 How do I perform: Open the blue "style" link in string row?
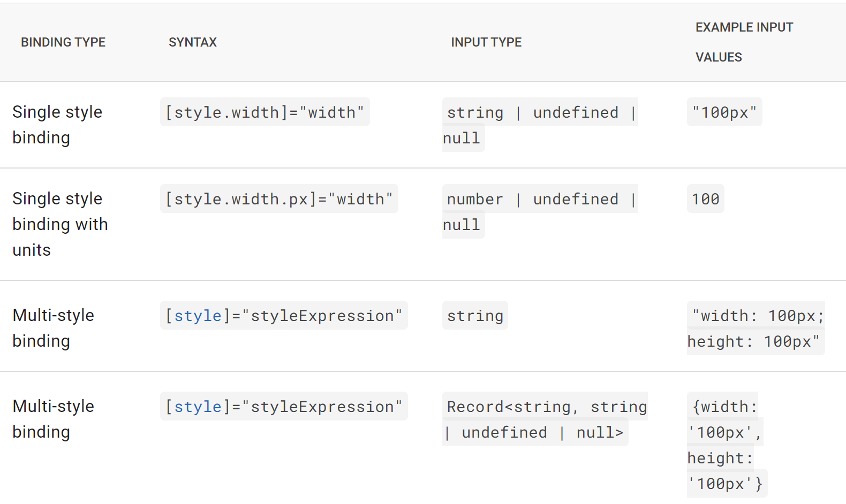(198, 316)
